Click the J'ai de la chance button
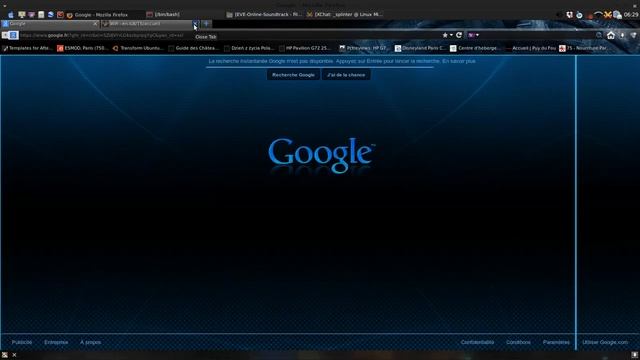Image resolution: width=640 pixels, height=360 pixels. pos(346,75)
